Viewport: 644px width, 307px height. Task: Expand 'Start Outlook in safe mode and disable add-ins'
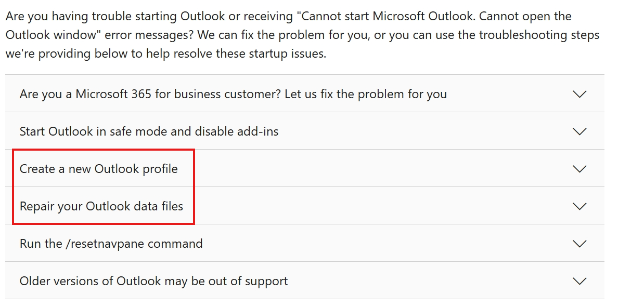pos(149,131)
